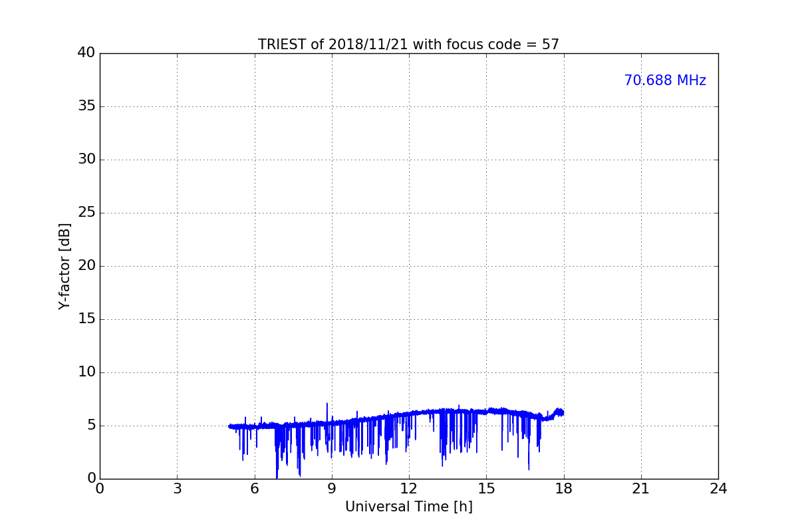Click the x-axis tick label '24'
The width and height of the screenshot is (798, 532).
(x=718, y=489)
